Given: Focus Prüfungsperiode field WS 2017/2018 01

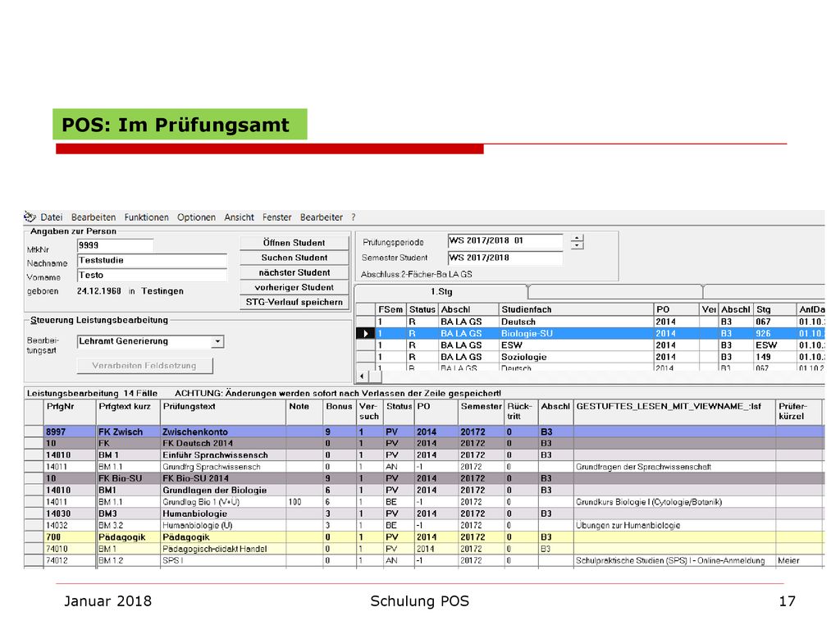Looking at the screenshot, I should pos(505,241).
